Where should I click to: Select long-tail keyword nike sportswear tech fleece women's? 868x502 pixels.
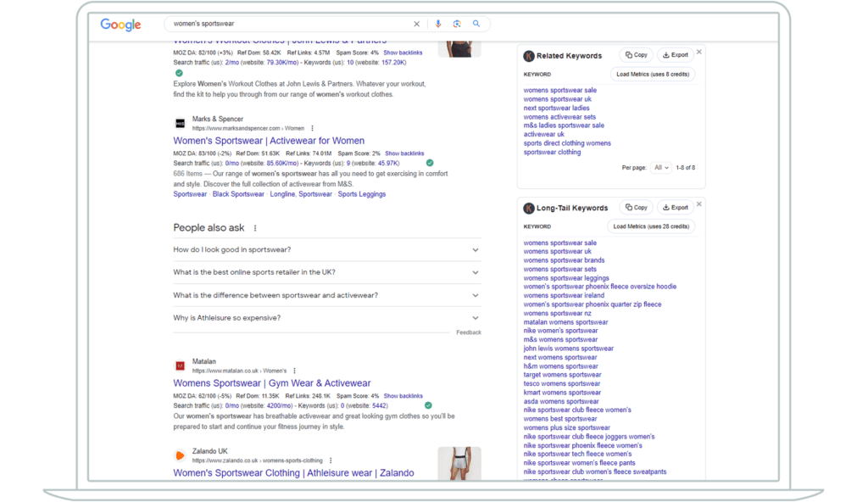pyautogui.click(x=577, y=455)
